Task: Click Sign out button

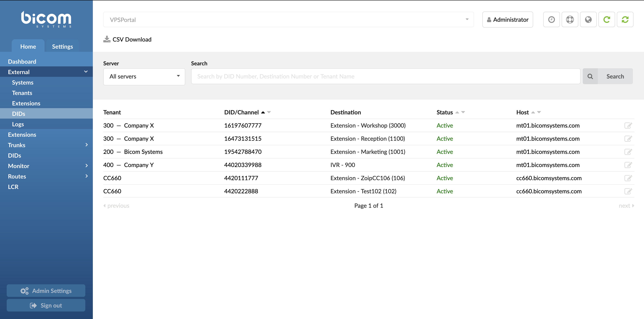Action: 46,305
